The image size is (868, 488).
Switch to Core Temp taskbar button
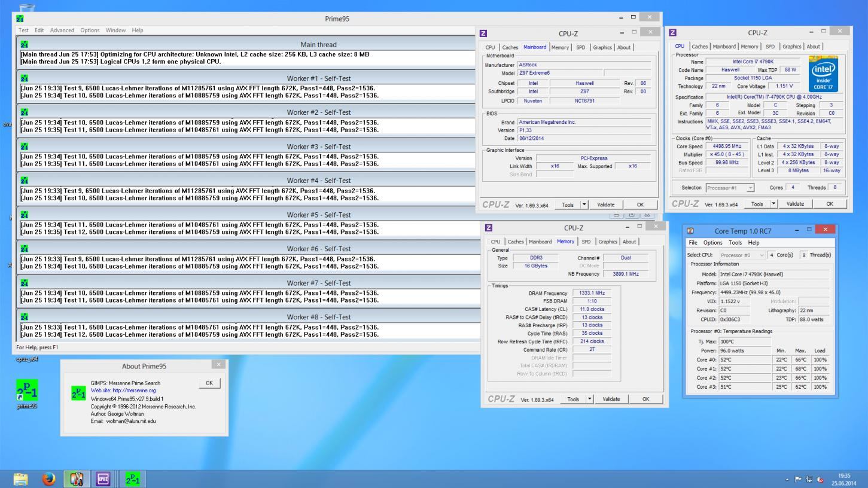tap(76, 479)
